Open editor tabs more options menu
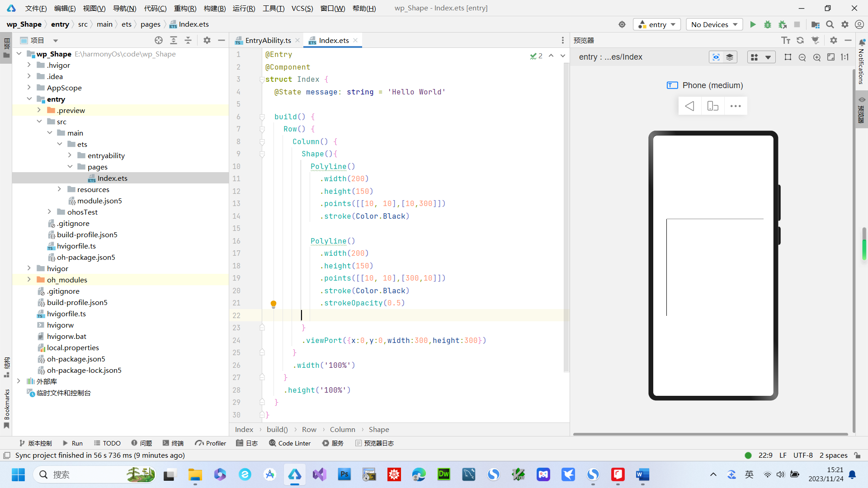Viewport: 868px width, 488px height. pyautogui.click(x=563, y=40)
